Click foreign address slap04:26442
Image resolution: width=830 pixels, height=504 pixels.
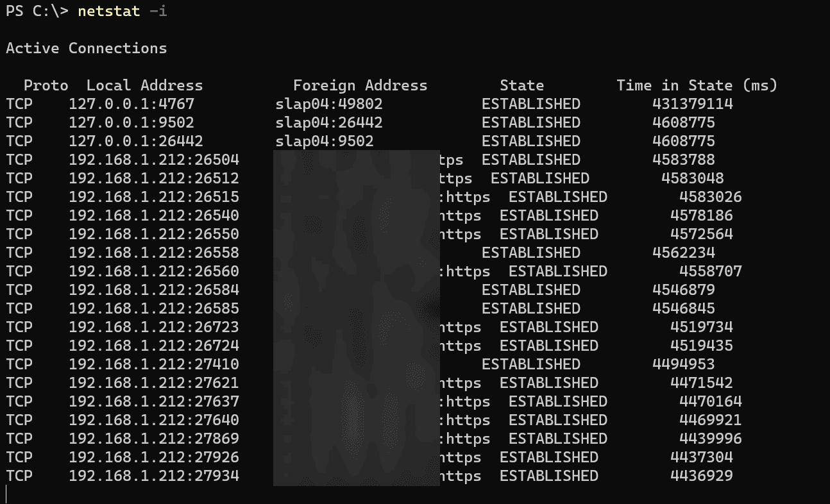(329, 122)
